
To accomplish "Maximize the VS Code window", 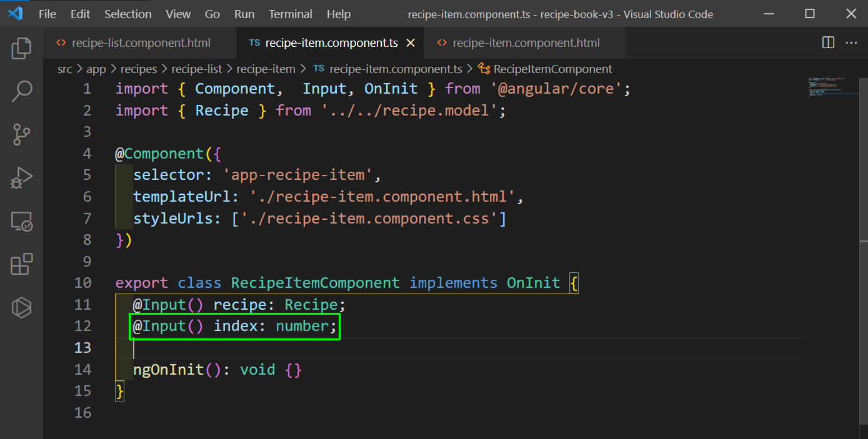I will pyautogui.click(x=810, y=14).
